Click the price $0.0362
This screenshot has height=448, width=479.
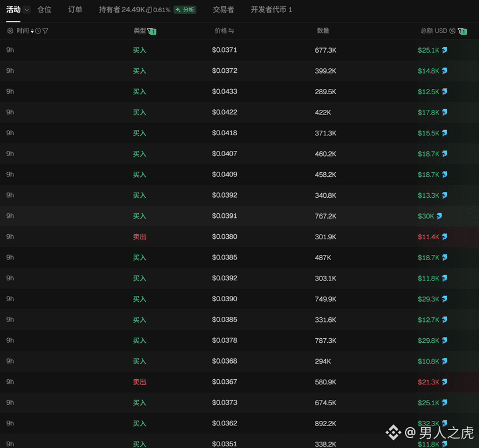(x=225, y=423)
